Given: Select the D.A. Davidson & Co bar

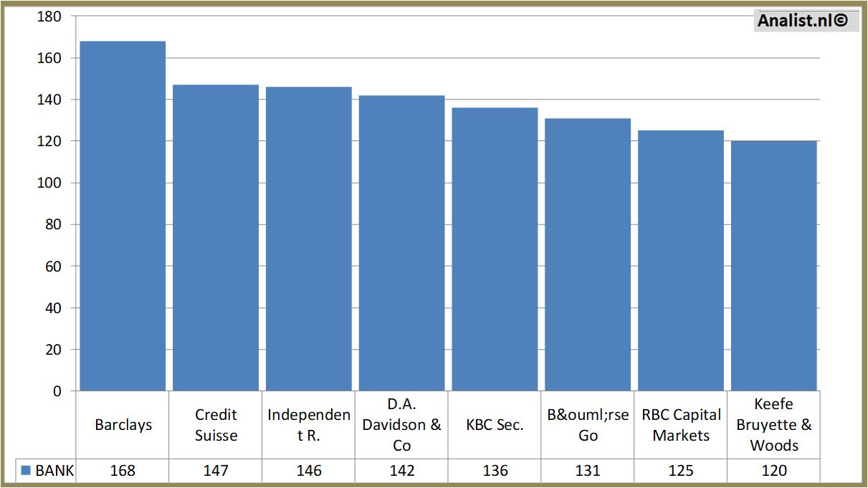Looking at the screenshot, I should (x=402, y=243).
